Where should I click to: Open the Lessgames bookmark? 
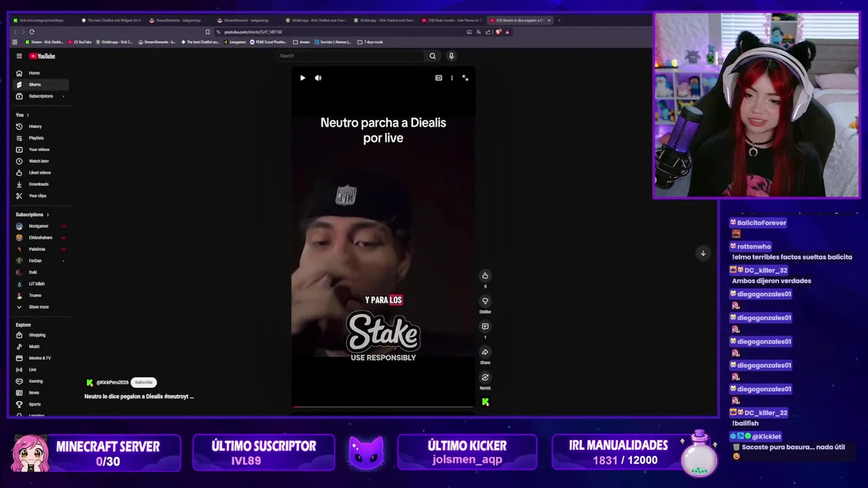point(235,42)
